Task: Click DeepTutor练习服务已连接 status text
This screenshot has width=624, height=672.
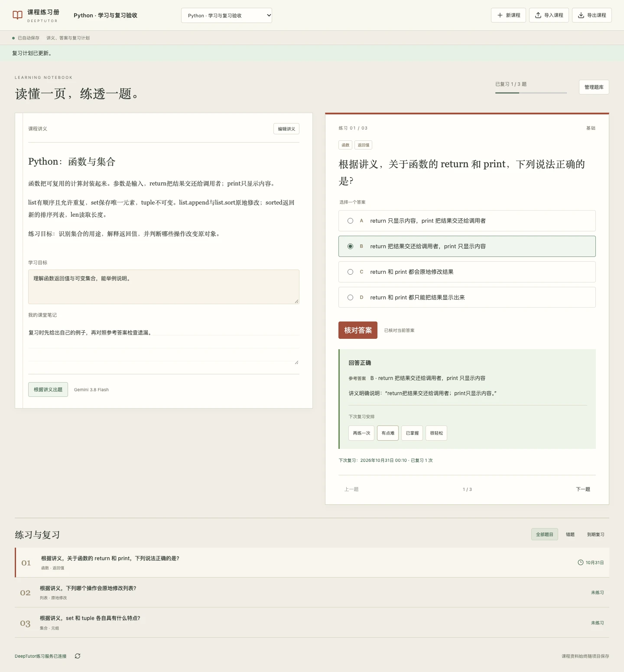Action: [x=41, y=656]
